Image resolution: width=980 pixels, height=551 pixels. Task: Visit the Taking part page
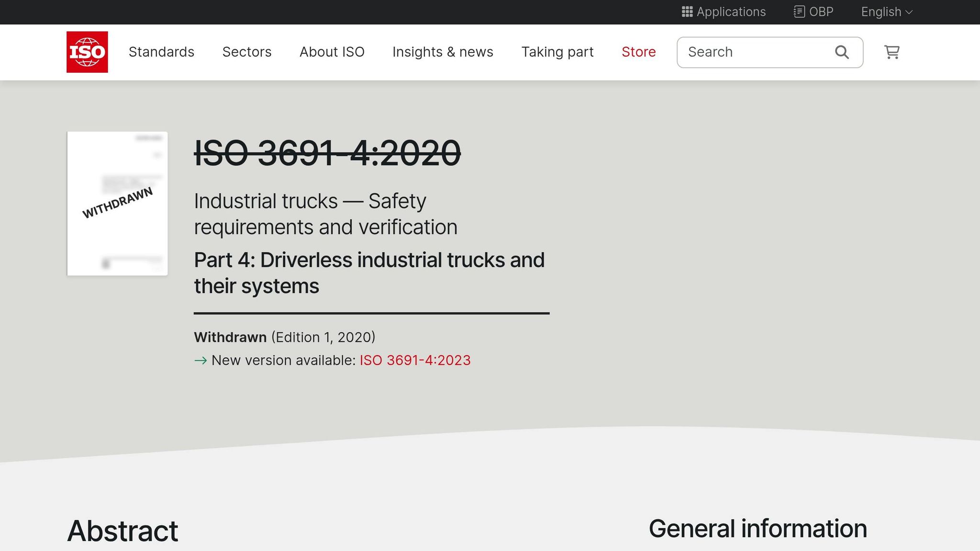click(x=557, y=52)
